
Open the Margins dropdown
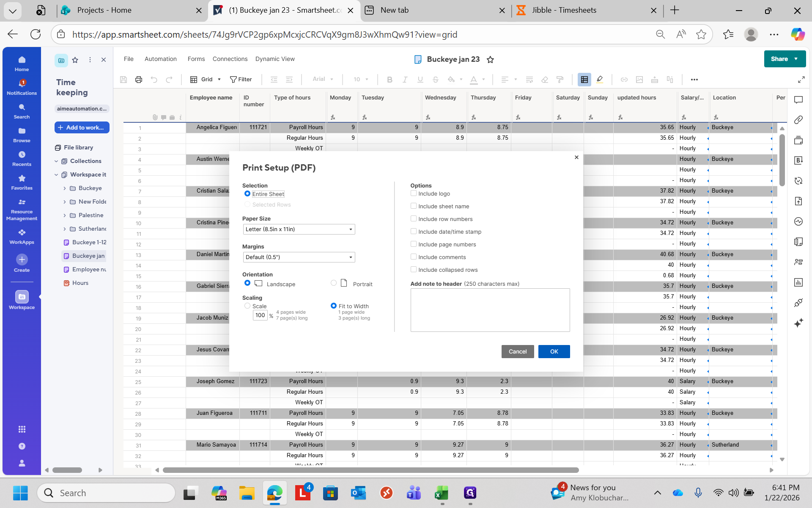(x=299, y=257)
